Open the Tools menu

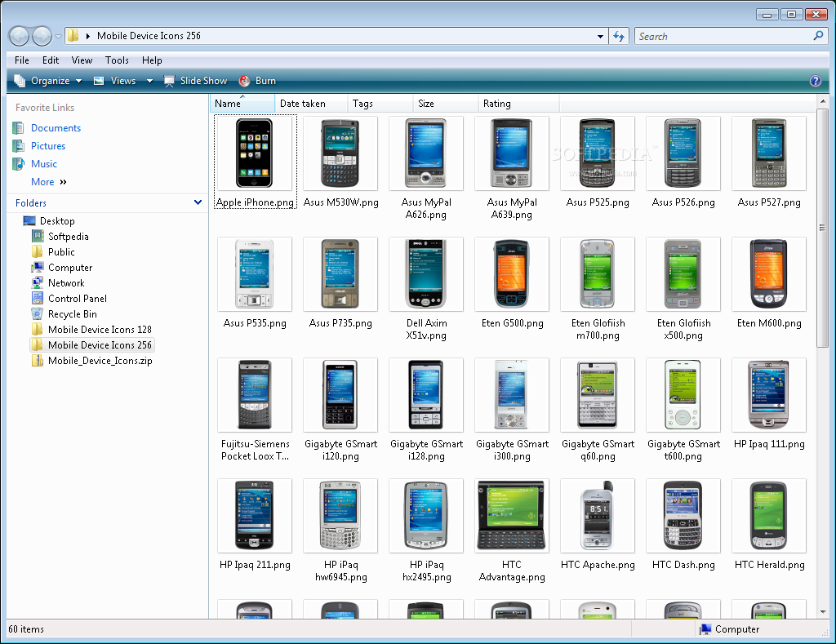(117, 60)
